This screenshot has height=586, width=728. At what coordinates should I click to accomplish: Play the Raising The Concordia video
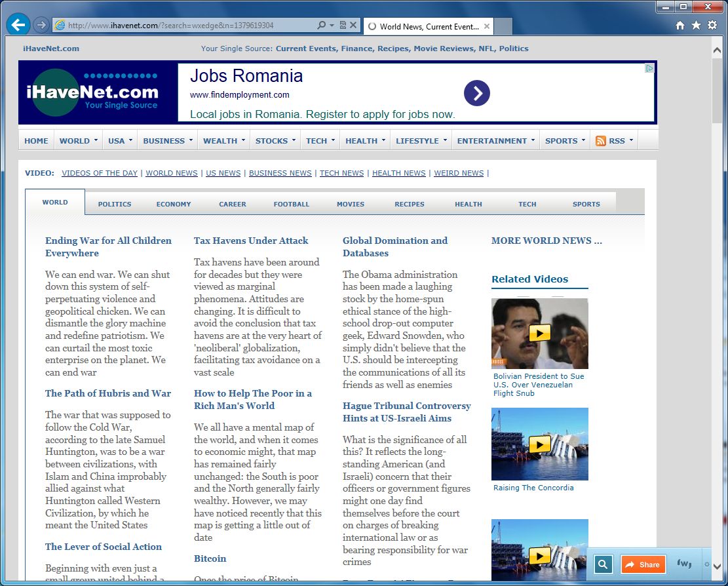(x=539, y=444)
